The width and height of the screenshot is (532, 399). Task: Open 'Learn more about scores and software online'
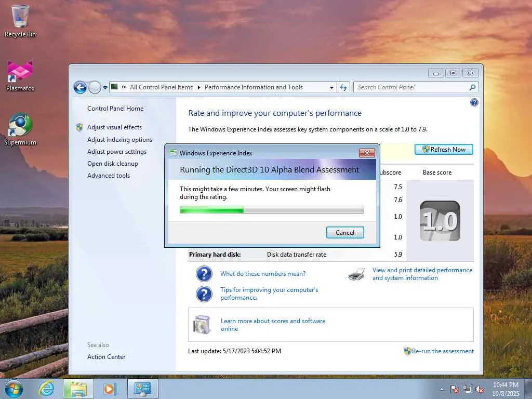(273, 325)
